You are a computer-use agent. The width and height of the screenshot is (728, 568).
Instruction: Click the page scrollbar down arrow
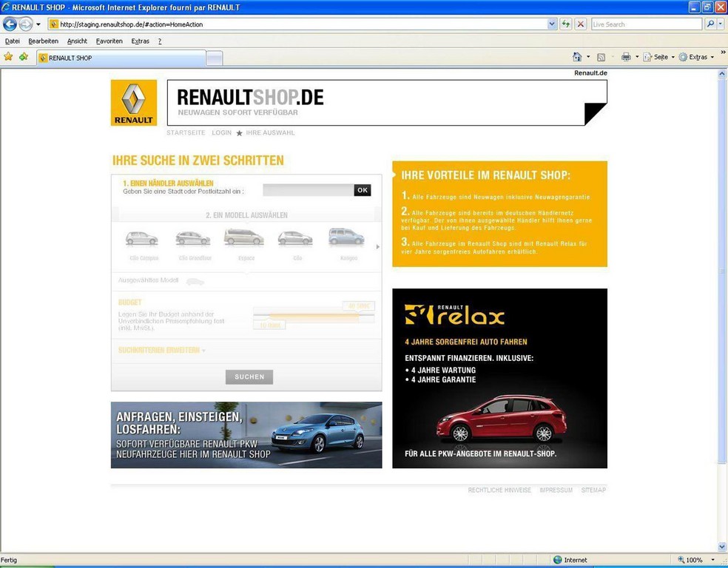pyautogui.click(x=722, y=547)
